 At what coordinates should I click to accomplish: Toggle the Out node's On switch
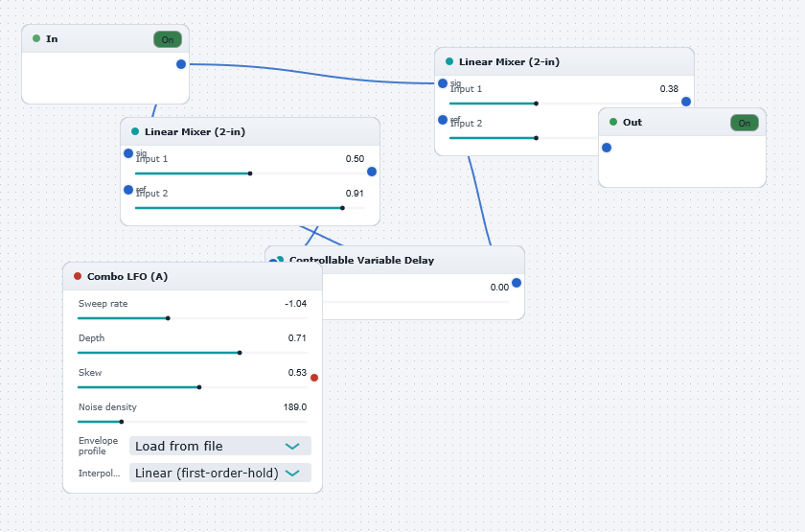(x=744, y=123)
